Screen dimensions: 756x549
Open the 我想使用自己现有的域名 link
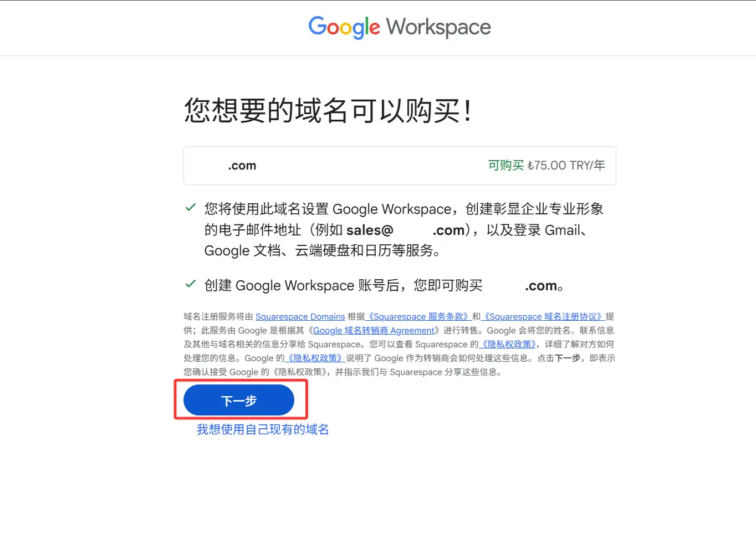[263, 429]
